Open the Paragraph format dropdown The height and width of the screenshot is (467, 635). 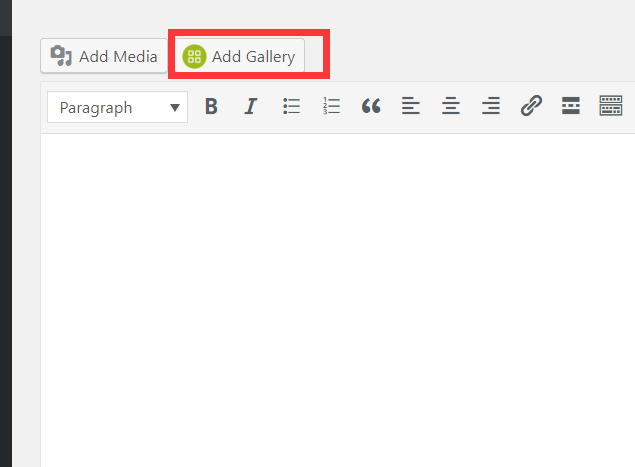(117, 107)
